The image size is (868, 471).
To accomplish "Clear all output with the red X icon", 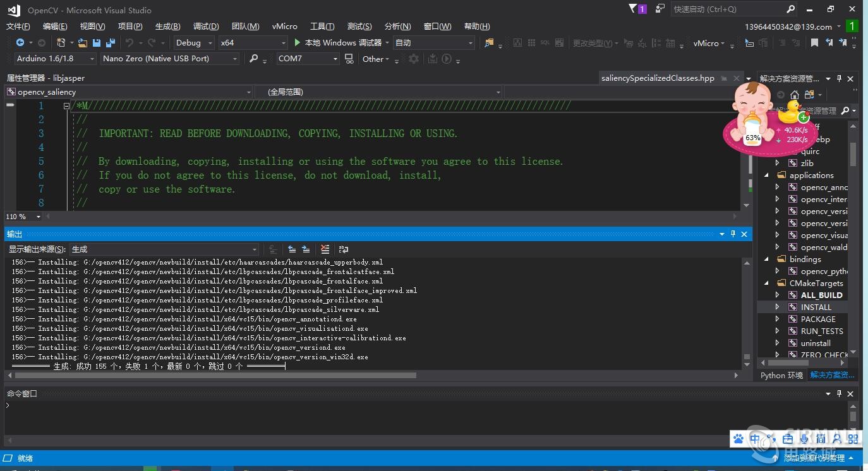I will pos(325,249).
